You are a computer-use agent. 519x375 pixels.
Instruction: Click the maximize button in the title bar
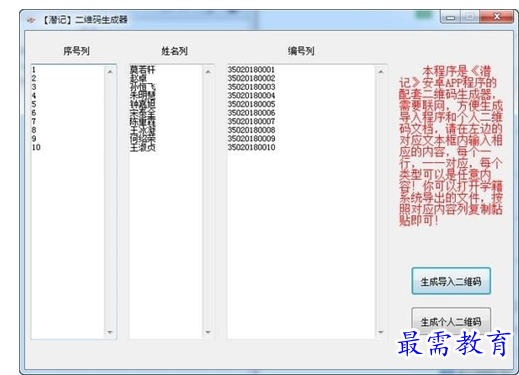[470, 17]
